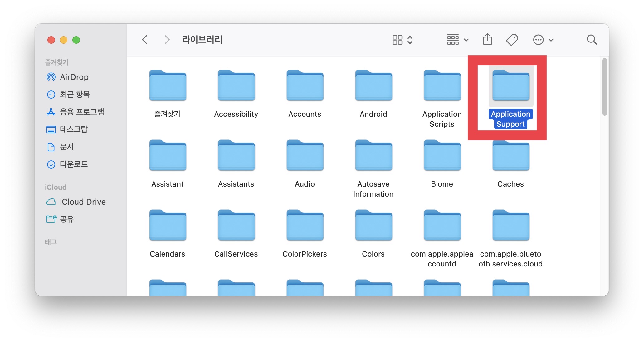Image resolution: width=644 pixels, height=342 pixels.
Task: Select the Autosave Information folder
Action: (x=373, y=156)
